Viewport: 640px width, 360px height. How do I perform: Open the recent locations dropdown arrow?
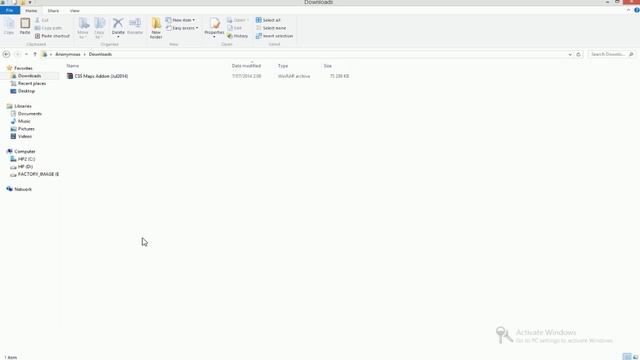(x=27, y=54)
